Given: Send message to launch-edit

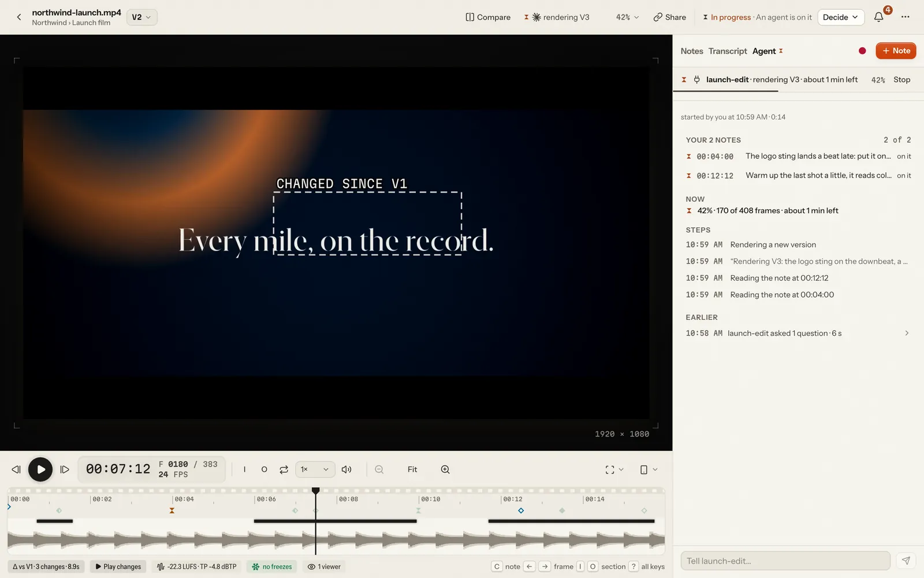Looking at the screenshot, I should coord(906,561).
